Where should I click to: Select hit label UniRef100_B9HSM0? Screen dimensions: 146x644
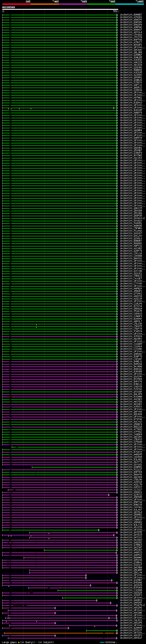click(x=131, y=22)
